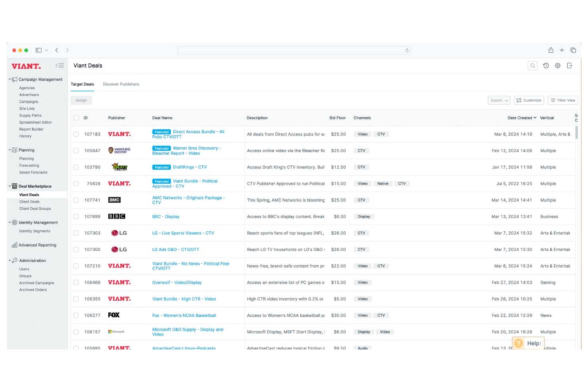Viewport: 588px width, 392px height.
Task: Open the search icon in the header
Action: point(532,66)
